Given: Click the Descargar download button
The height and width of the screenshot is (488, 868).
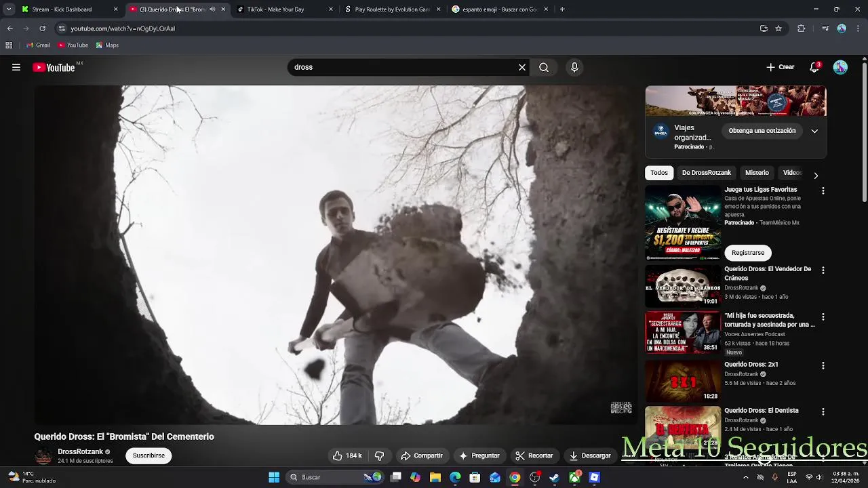Looking at the screenshot, I should tap(590, 455).
